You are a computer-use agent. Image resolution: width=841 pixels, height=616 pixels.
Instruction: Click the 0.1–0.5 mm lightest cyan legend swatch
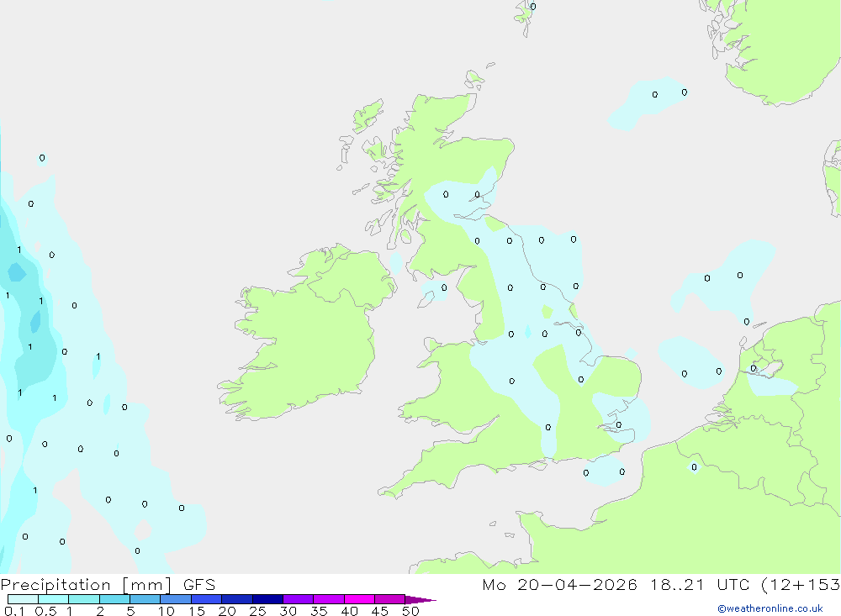[23, 599]
